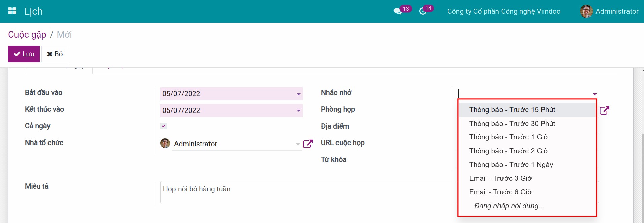
Task: Select Email - Trước 6 Giờ option
Action: (x=527, y=192)
